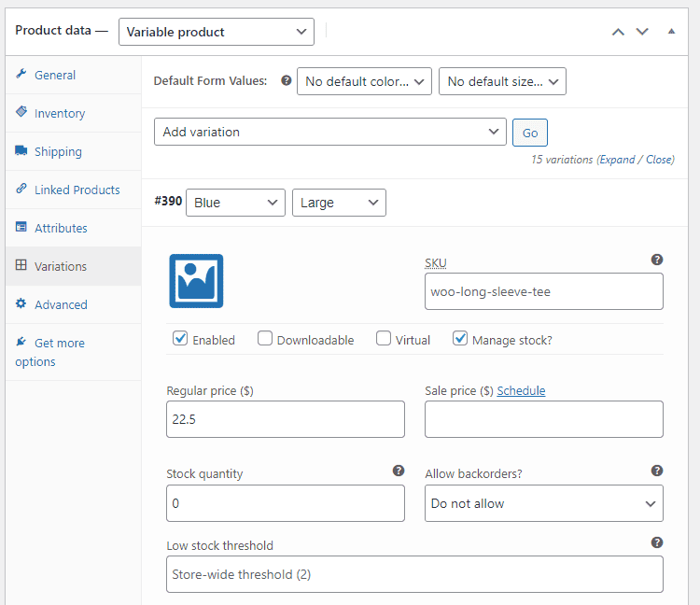Click the Attributes list icon
This screenshot has width=700, height=605.
pos(21,227)
